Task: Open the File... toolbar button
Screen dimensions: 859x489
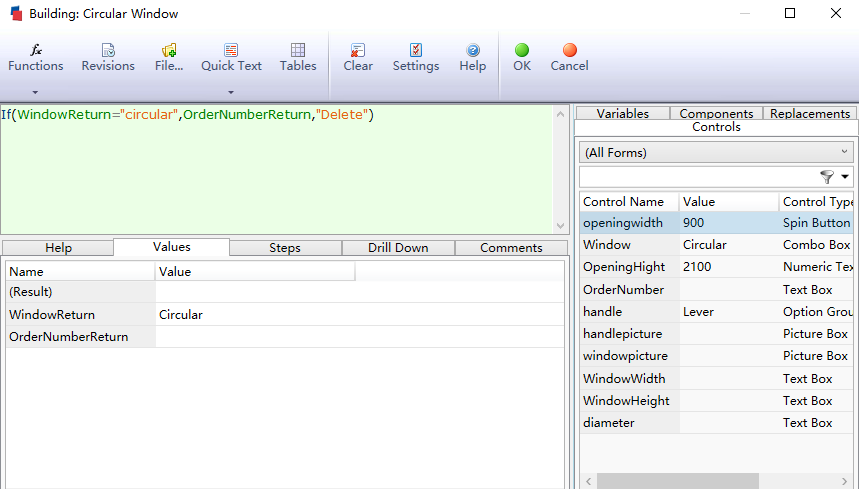Action: pyautogui.click(x=169, y=50)
